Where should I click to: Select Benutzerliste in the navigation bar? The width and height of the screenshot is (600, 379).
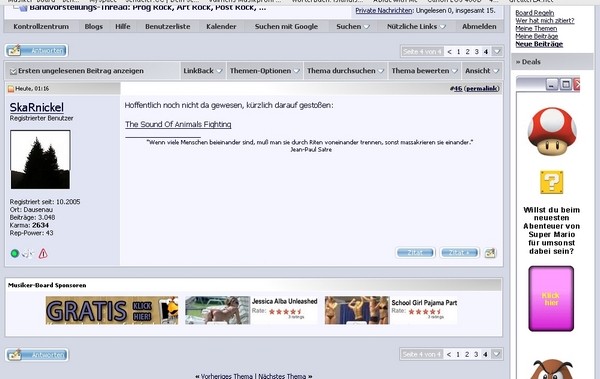click(x=168, y=26)
